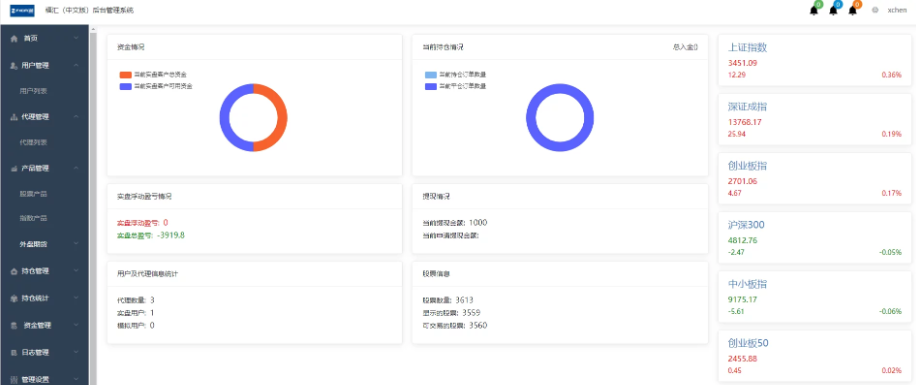This screenshot has width=916, height=385.
Task: Open the orange-badged notification bell
Action: [853, 10]
